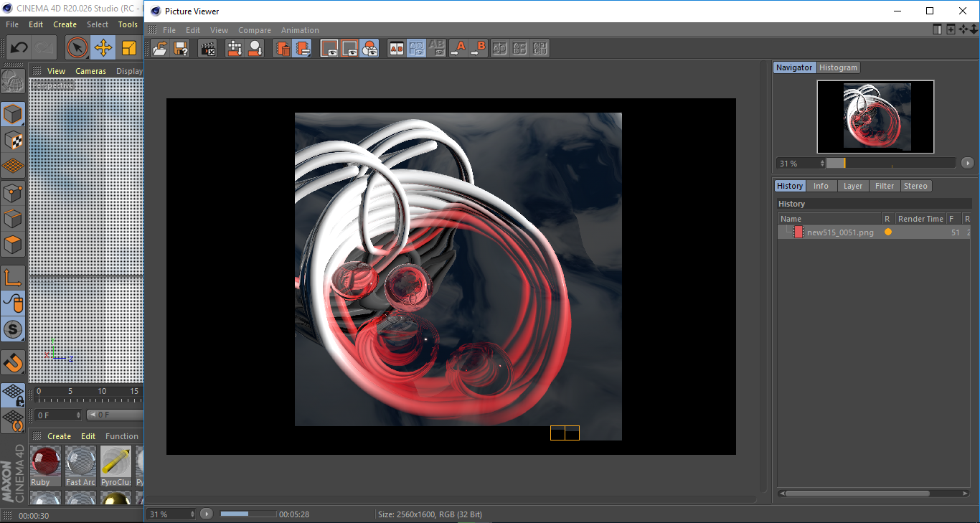980x523 pixels.
Task: Open Cinema 4D Create menu in main menu bar
Action: [x=65, y=24]
